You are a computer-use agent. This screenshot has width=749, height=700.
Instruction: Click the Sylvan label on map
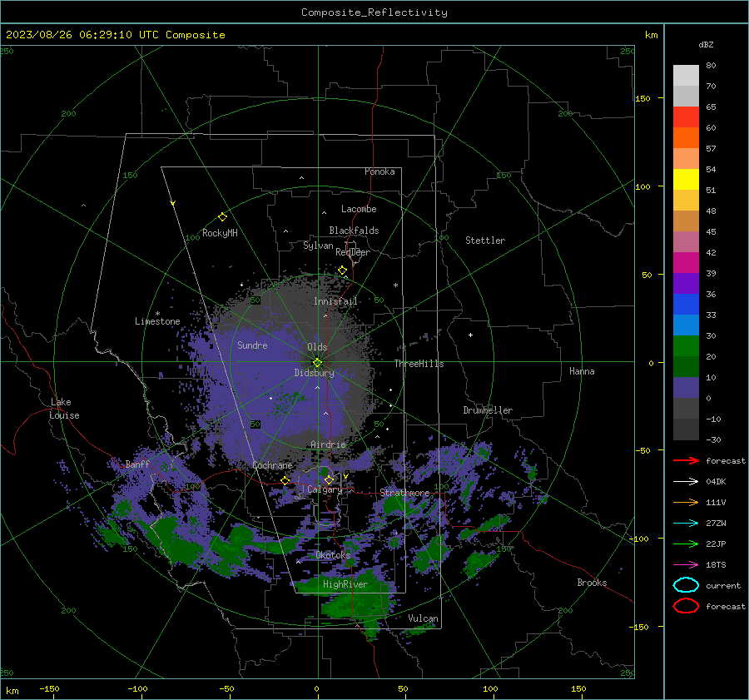point(318,246)
